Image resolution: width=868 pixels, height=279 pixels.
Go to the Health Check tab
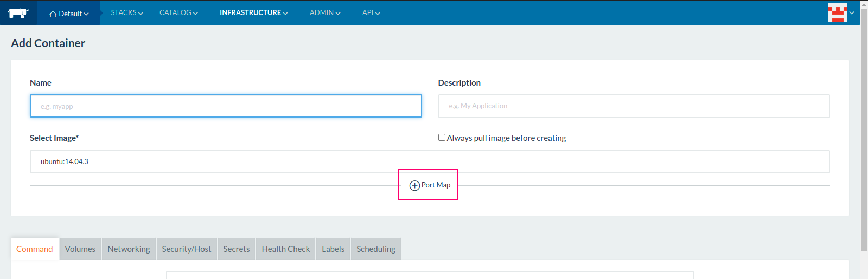click(286, 249)
